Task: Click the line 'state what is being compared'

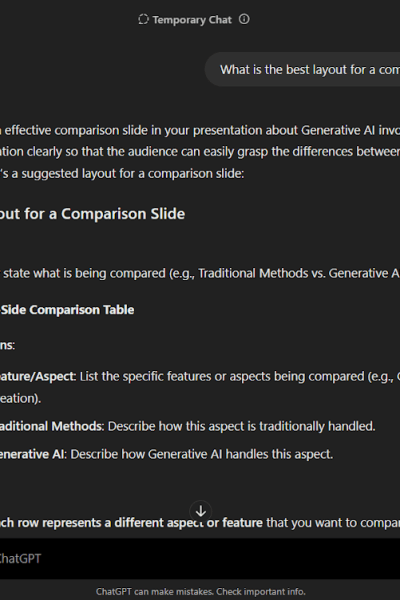Action: (x=200, y=274)
